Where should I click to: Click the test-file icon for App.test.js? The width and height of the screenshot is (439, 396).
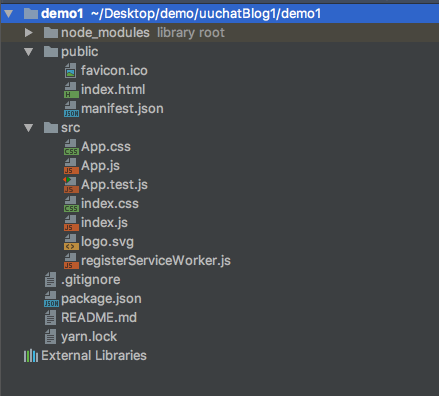[x=71, y=185]
